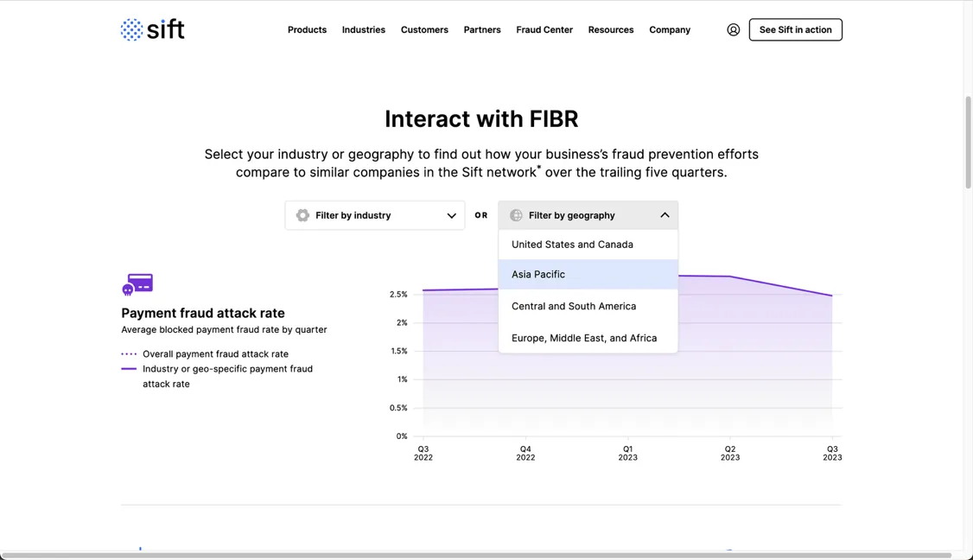
Task: Collapse the Filter by geography dropdown
Action: click(588, 215)
